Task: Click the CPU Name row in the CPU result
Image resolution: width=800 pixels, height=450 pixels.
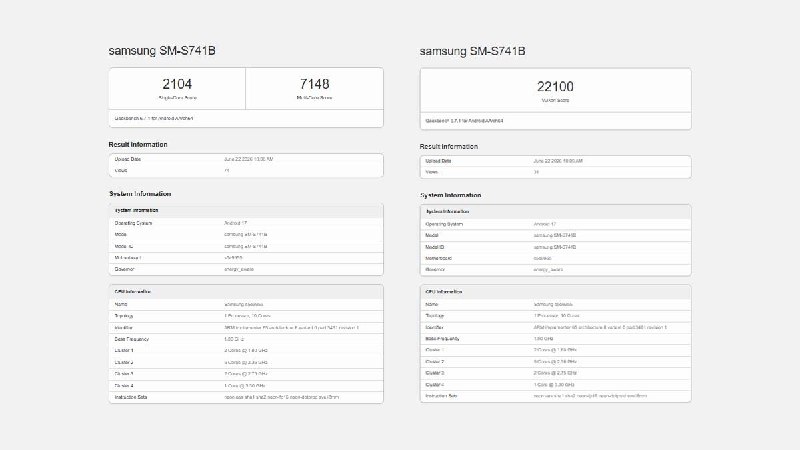Action: [246, 305]
